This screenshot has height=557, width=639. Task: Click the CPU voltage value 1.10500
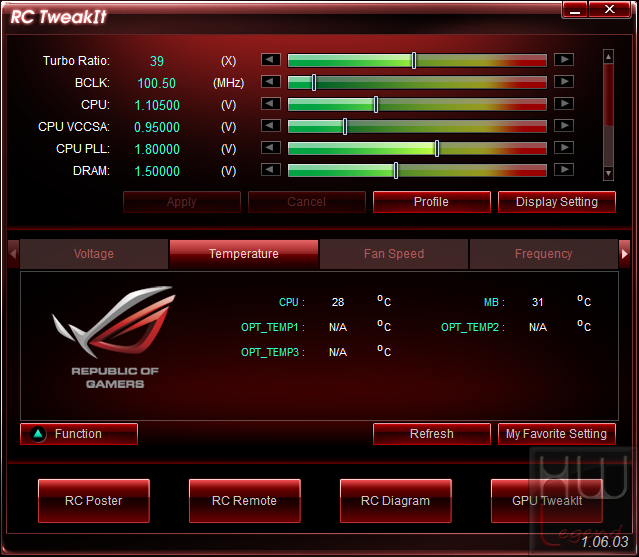(157, 105)
